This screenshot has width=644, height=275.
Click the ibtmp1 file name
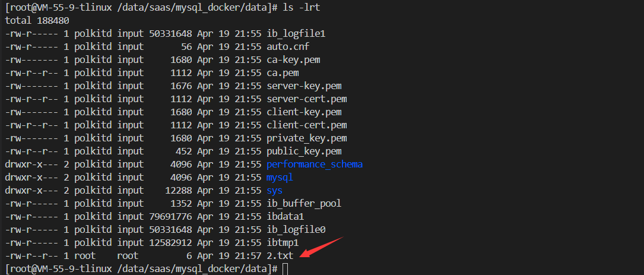pos(282,243)
